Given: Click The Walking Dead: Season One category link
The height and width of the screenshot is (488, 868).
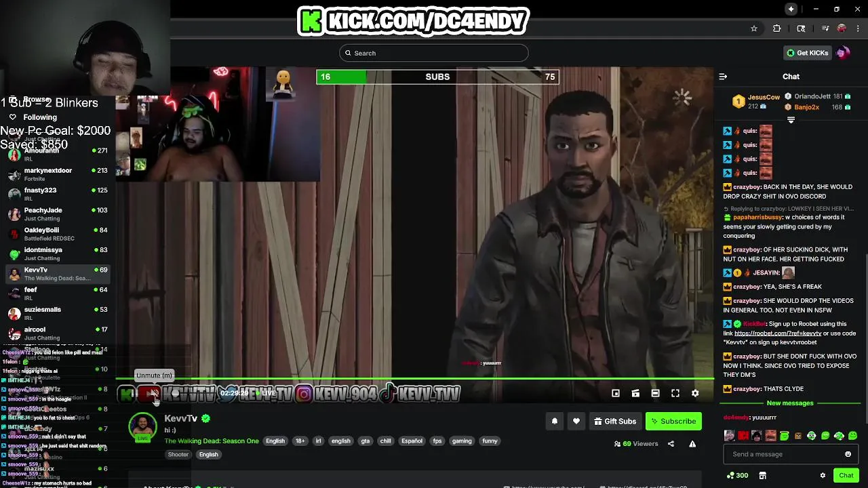Looking at the screenshot, I should pos(212,441).
